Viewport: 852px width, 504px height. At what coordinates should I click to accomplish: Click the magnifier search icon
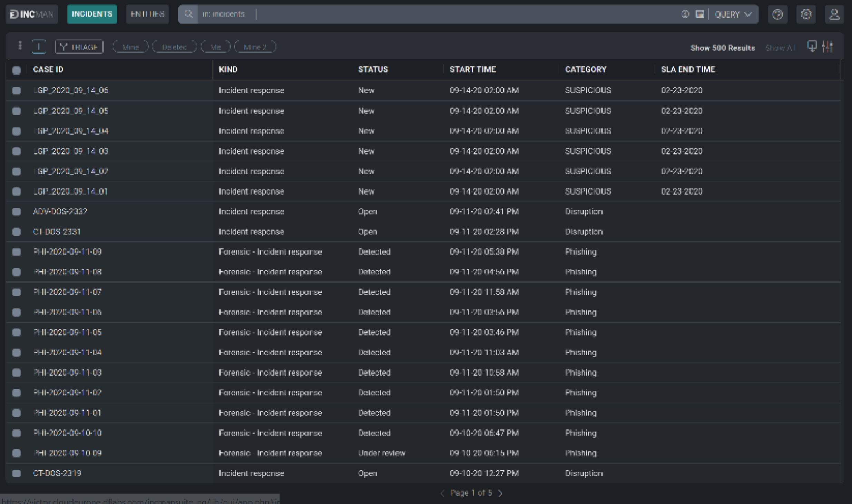point(188,14)
